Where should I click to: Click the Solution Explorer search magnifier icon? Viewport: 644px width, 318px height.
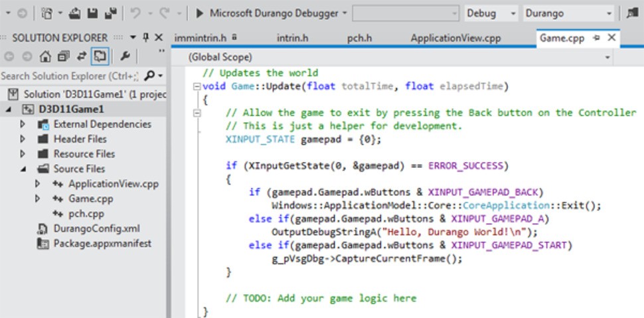[x=150, y=76]
